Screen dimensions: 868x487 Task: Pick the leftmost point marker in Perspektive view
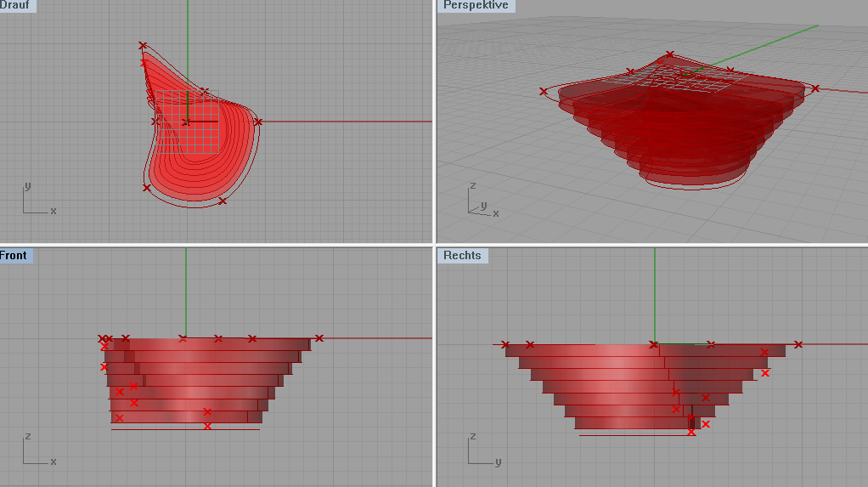[543, 92]
